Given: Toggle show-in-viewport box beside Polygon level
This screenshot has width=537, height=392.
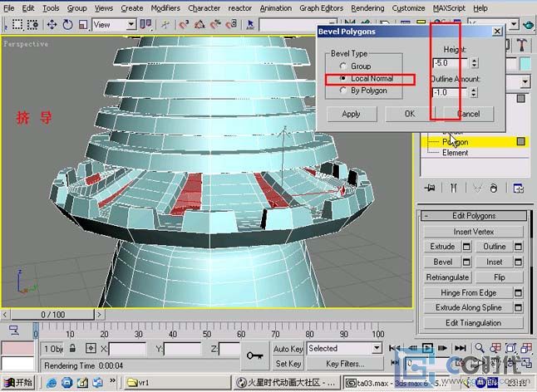Looking at the screenshot, I should (x=520, y=141).
